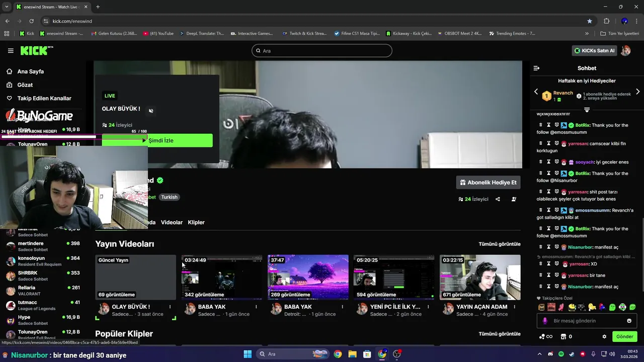
Task: Open options menu for first BABA YAK video
Action: (256, 307)
